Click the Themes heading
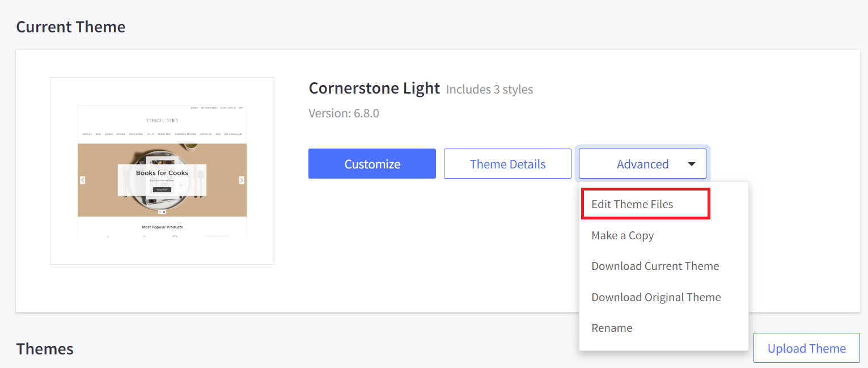The image size is (868, 368). 45,349
